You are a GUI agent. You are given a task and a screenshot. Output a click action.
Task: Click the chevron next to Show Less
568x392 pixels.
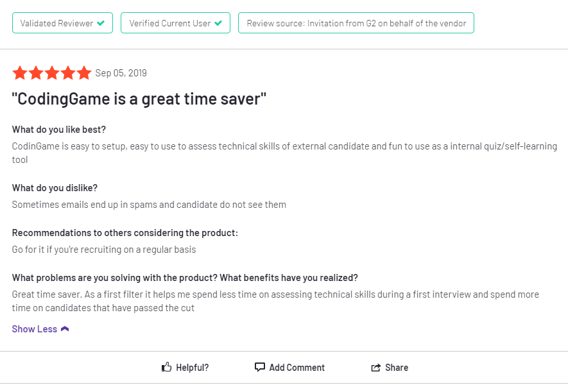click(x=65, y=329)
